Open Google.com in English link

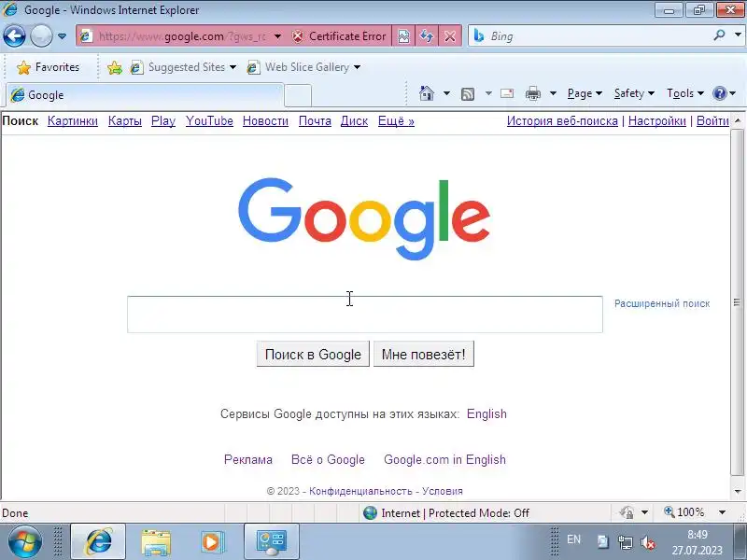point(444,459)
